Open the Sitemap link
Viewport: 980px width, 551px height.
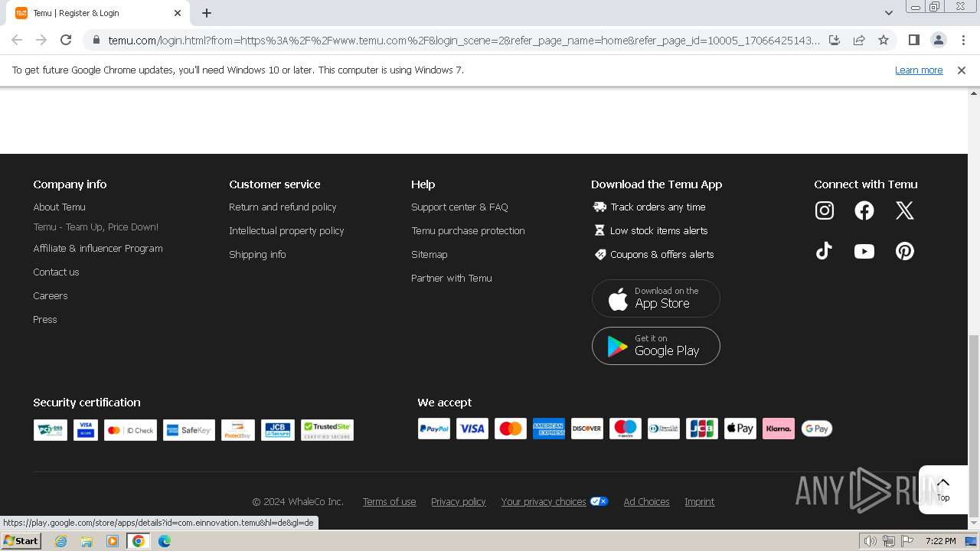(x=429, y=255)
